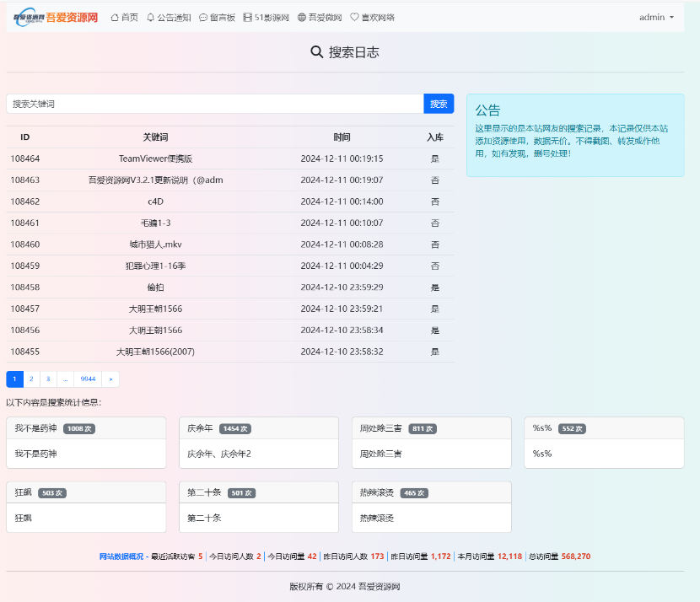
Task: Click the 552 次 count badge
Action: coord(572,428)
